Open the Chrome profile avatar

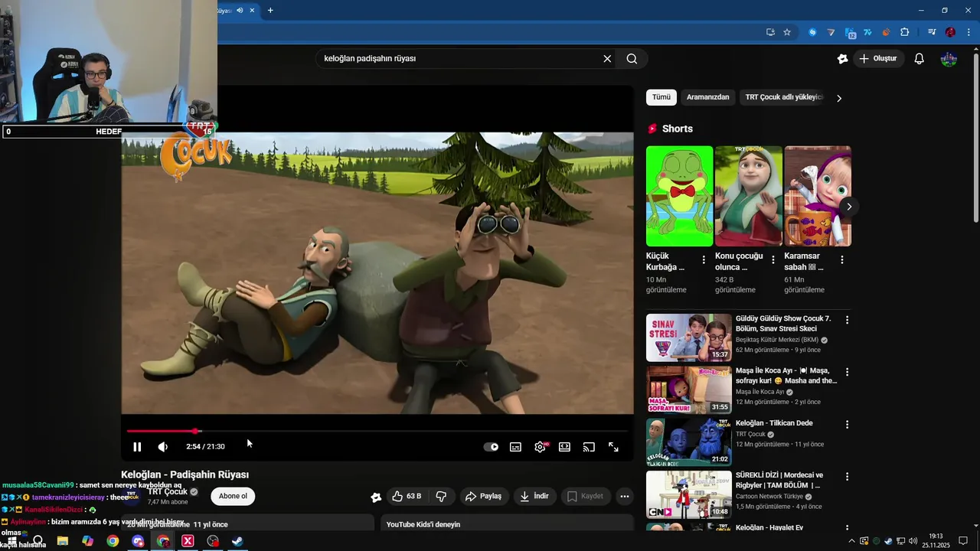950,32
